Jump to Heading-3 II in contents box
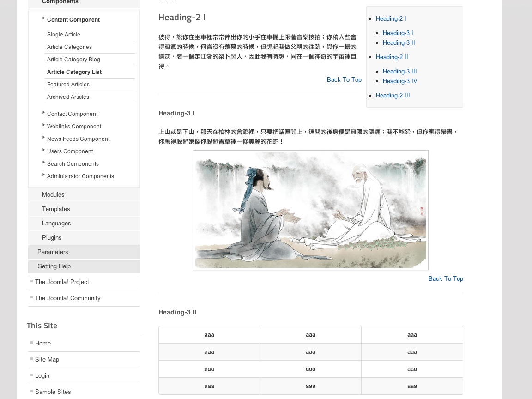The width and height of the screenshot is (532, 399). point(399,43)
